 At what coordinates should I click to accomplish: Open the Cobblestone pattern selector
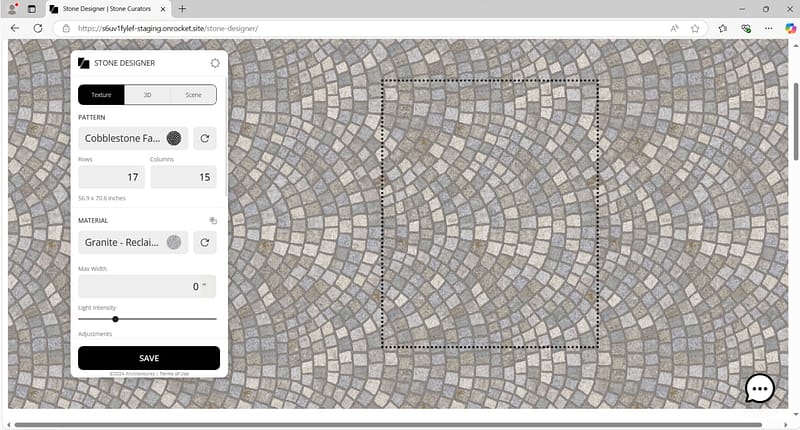click(x=133, y=139)
